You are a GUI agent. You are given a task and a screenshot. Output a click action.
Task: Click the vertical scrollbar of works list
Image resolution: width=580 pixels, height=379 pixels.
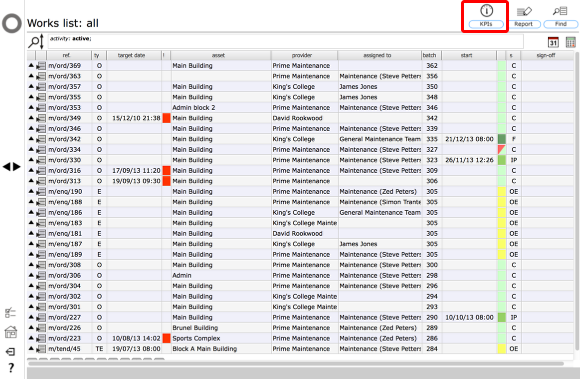(x=577, y=202)
